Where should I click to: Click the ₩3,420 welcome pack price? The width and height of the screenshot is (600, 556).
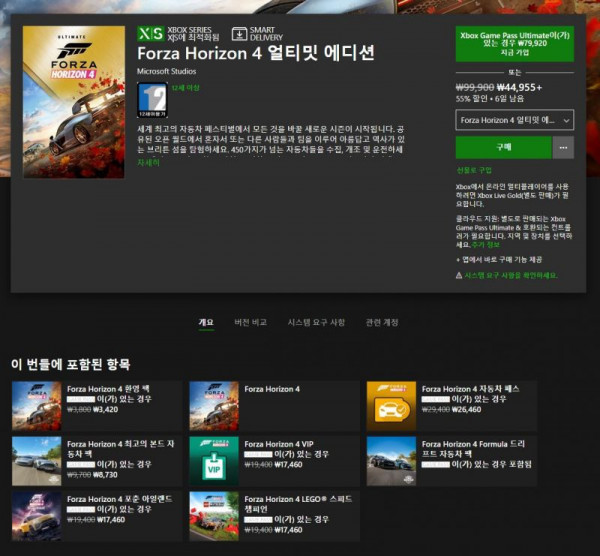pyautogui.click(x=106, y=409)
